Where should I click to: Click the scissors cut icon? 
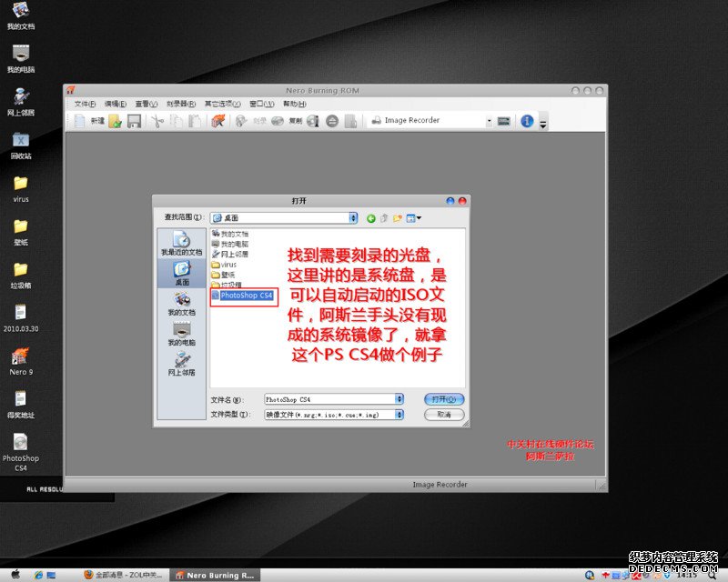click(157, 121)
